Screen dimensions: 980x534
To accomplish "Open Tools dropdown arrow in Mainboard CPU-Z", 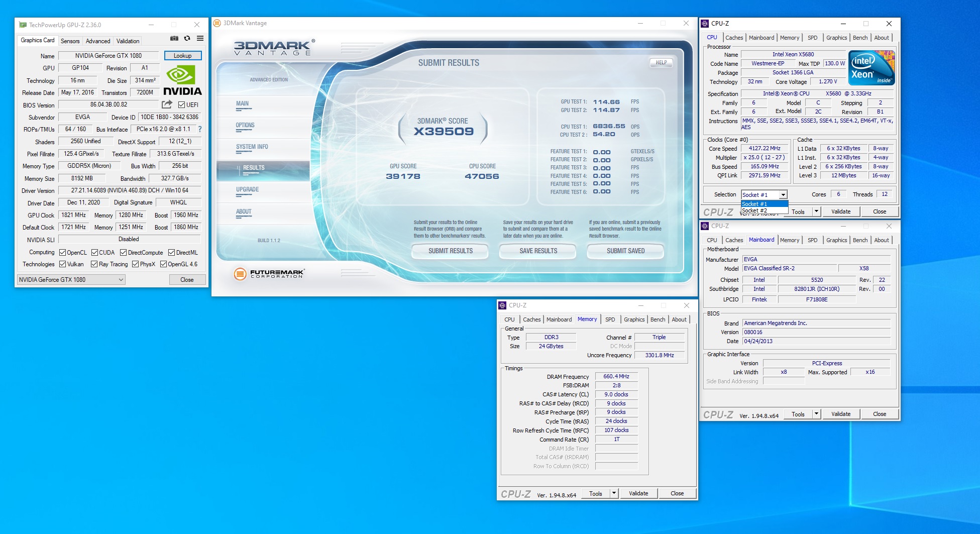I will (x=816, y=414).
